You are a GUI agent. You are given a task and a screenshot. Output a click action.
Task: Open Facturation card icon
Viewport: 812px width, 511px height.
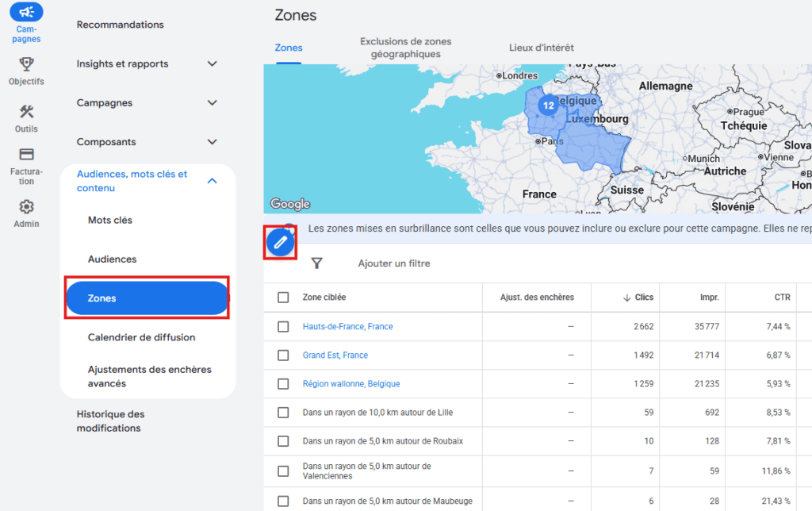tap(26, 155)
